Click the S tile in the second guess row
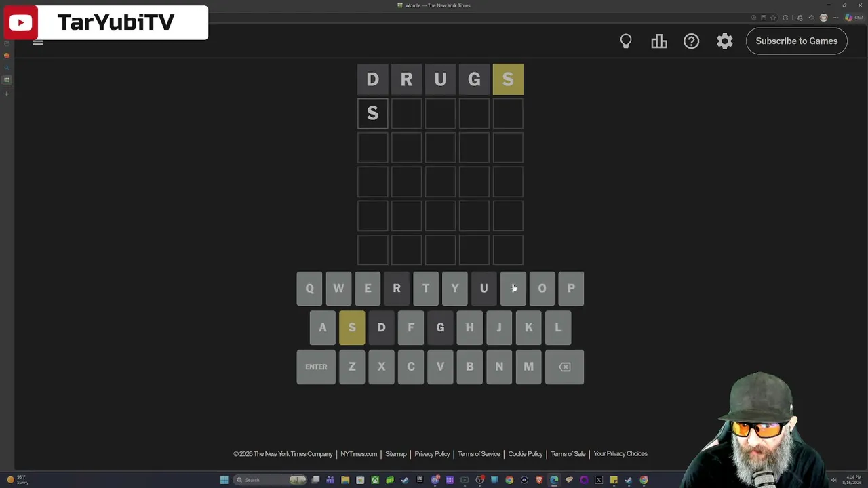This screenshot has height=488, width=868. 372,113
